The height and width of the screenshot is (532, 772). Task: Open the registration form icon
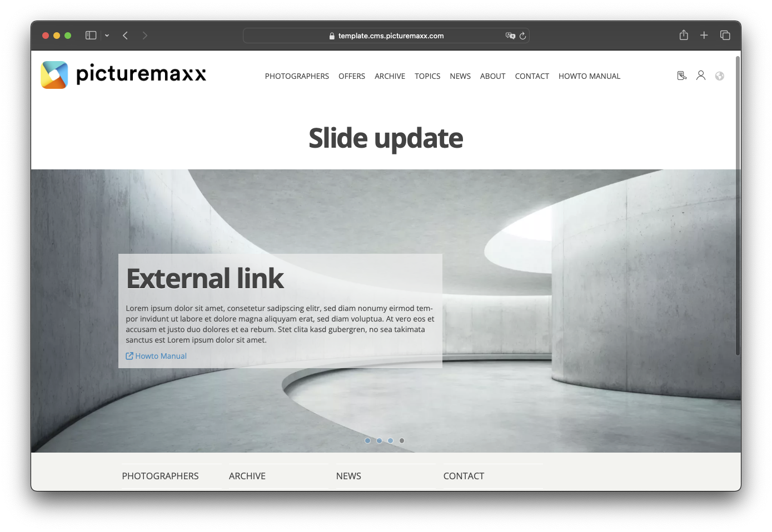(681, 76)
